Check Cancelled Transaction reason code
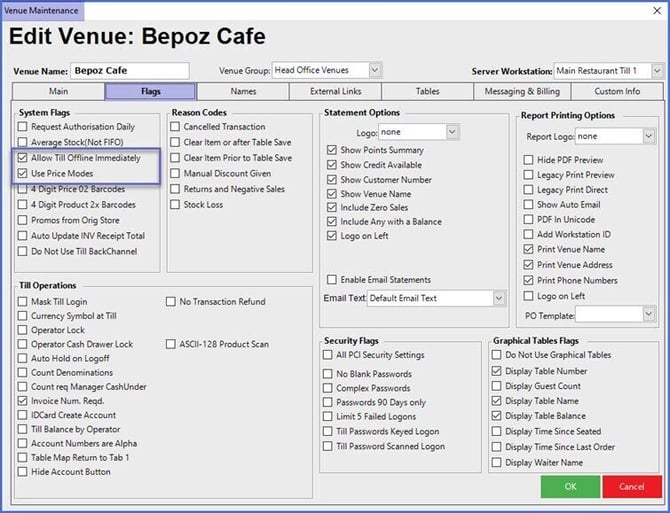The image size is (670, 513). pyautogui.click(x=176, y=127)
